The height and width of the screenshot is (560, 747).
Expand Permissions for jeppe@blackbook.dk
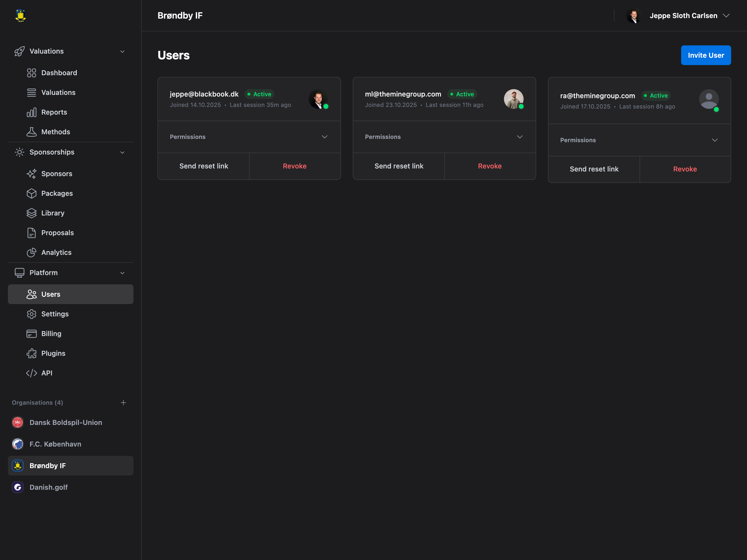pyautogui.click(x=324, y=137)
